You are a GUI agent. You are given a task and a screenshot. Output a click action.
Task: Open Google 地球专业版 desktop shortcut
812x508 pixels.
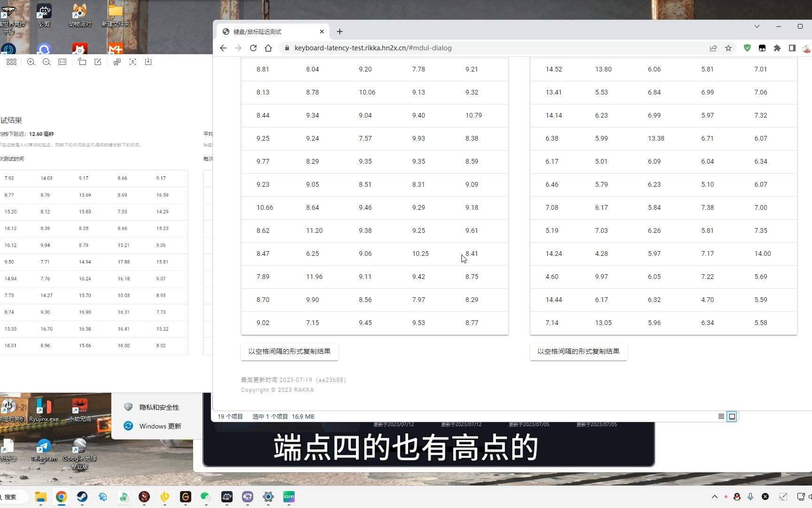[x=79, y=453]
